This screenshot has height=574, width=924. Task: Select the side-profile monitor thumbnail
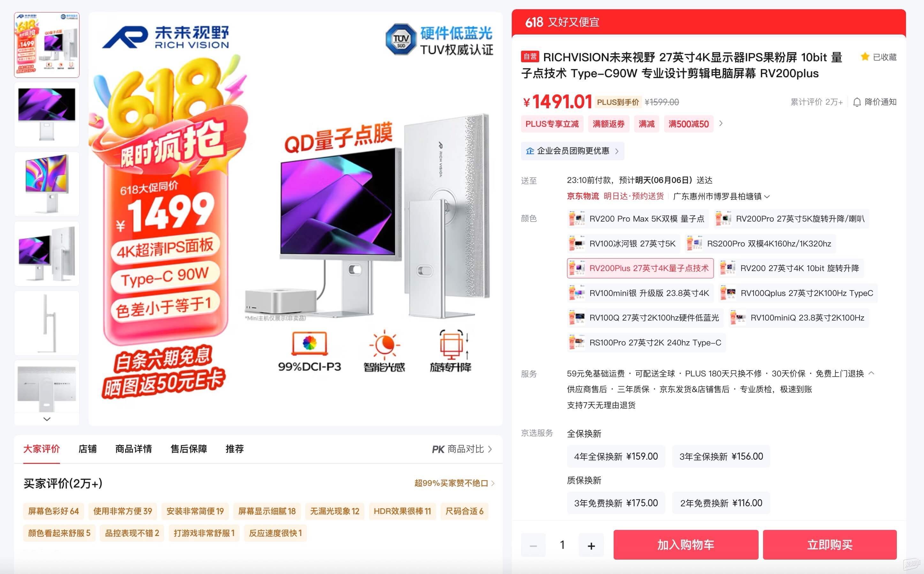click(47, 323)
